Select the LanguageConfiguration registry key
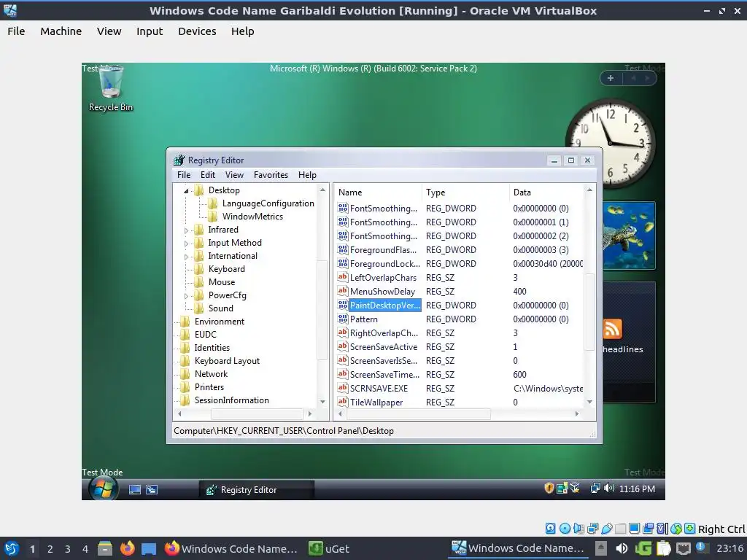 268,203
